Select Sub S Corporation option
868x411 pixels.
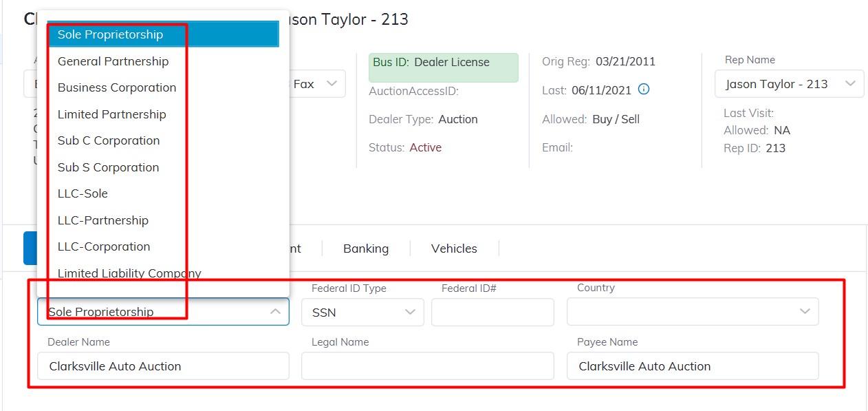(108, 167)
